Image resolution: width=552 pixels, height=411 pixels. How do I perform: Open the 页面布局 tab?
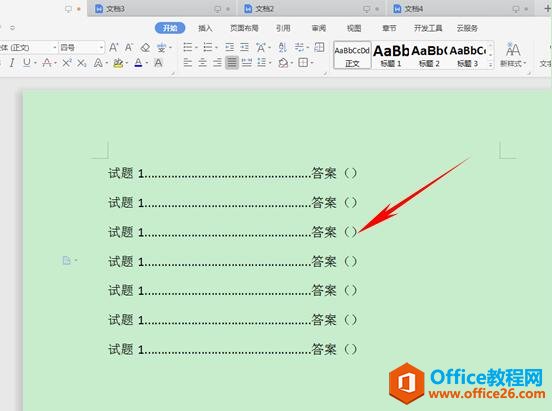point(244,28)
